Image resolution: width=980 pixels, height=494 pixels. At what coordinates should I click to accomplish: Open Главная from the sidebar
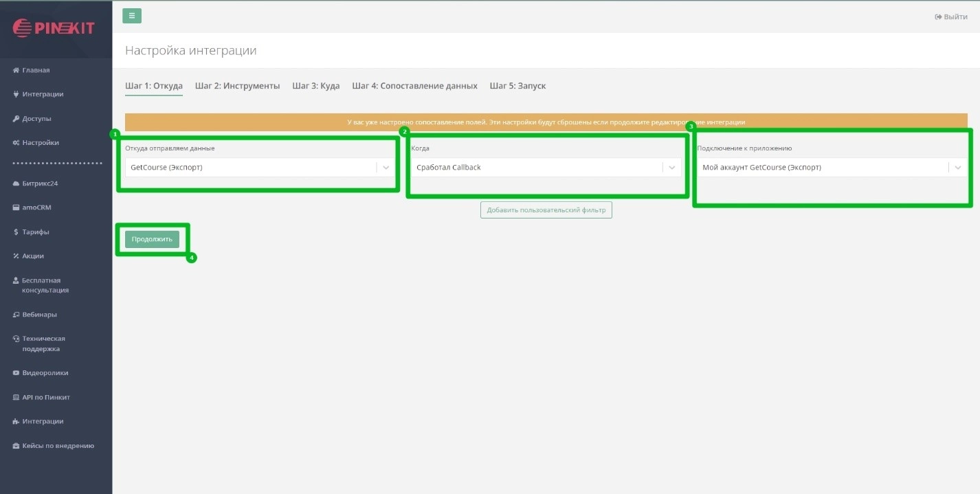pyautogui.click(x=36, y=70)
